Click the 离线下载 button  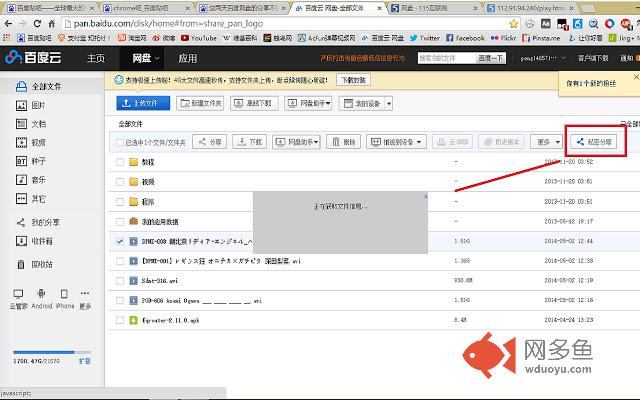pos(254,103)
